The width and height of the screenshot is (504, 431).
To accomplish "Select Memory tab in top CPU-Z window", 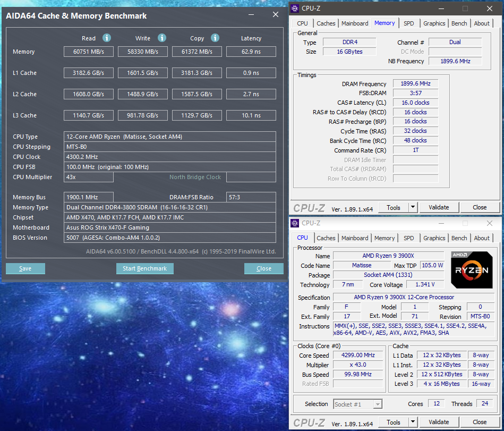I will (x=385, y=23).
